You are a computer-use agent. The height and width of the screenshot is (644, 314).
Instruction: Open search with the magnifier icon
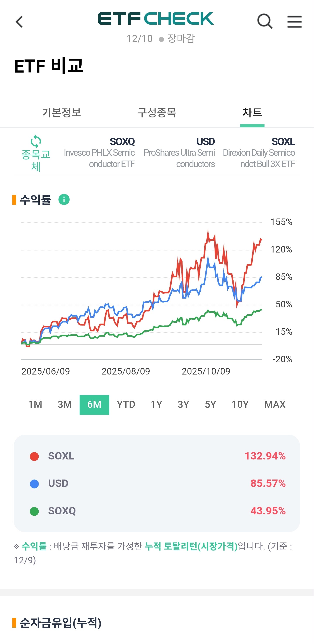(x=265, y=21)
